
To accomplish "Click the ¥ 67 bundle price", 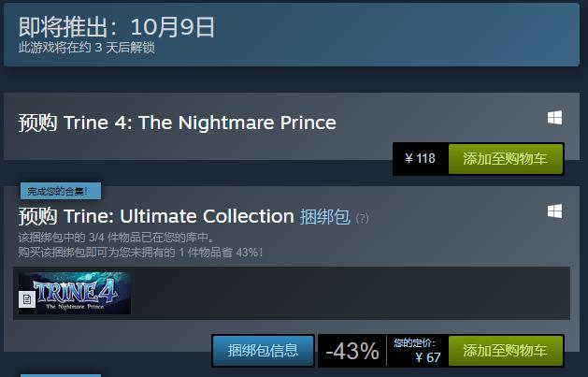I will pyautogui.click(x=428, y=356).
